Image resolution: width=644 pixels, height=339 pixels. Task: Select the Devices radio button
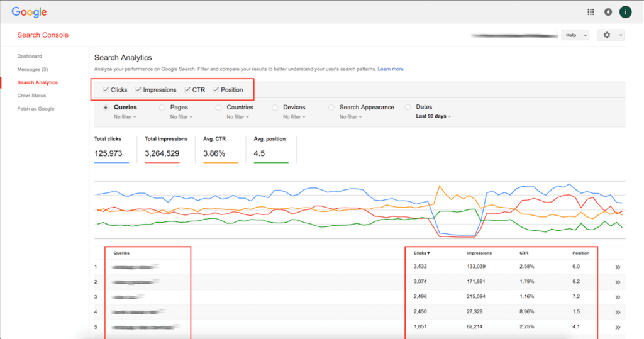coord(275,108)
